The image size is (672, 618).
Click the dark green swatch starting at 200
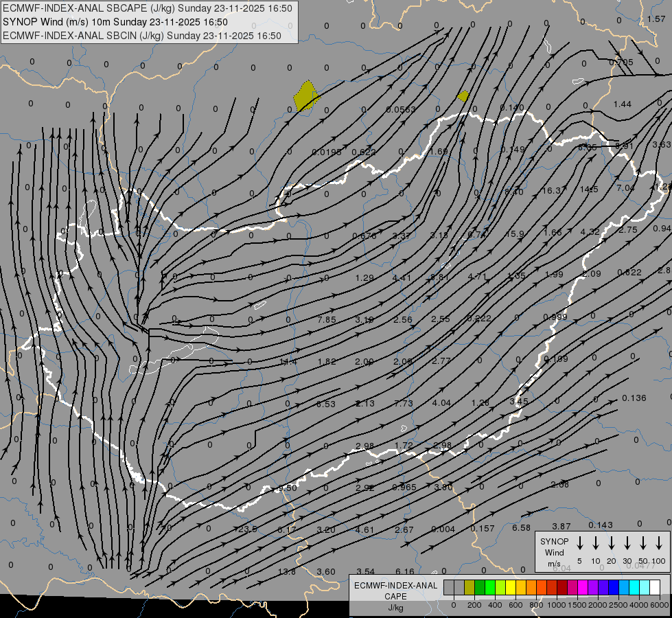480,587
